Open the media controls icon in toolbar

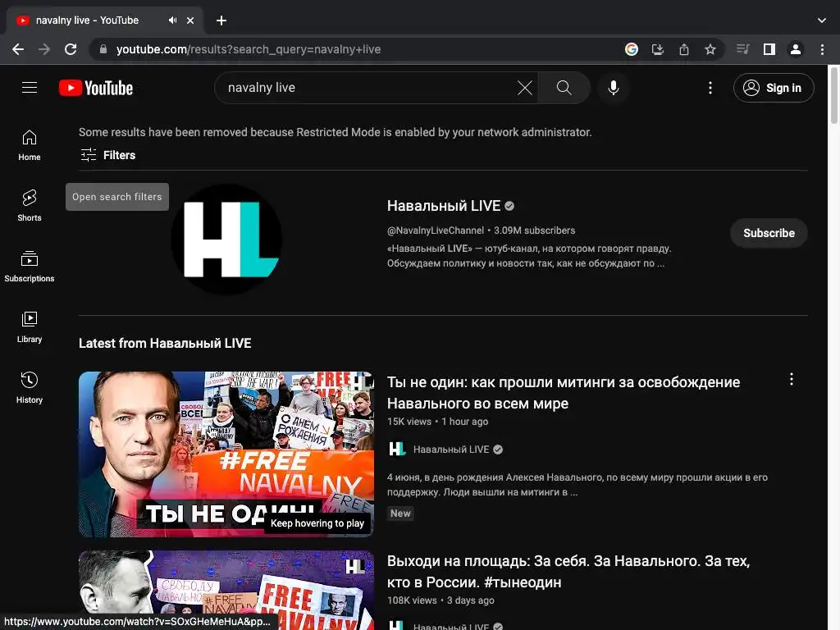tap(742, 49)
